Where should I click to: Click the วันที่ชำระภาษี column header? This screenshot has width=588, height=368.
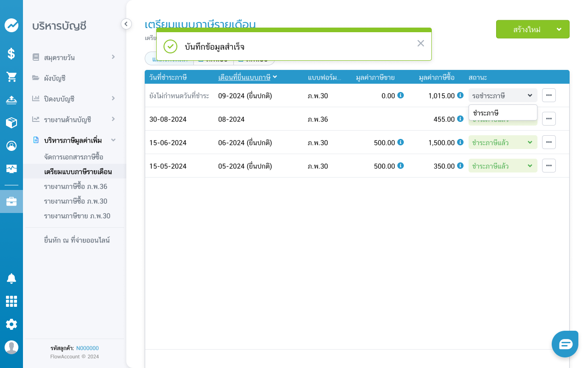pyautogui.click(x=168, y=77)
